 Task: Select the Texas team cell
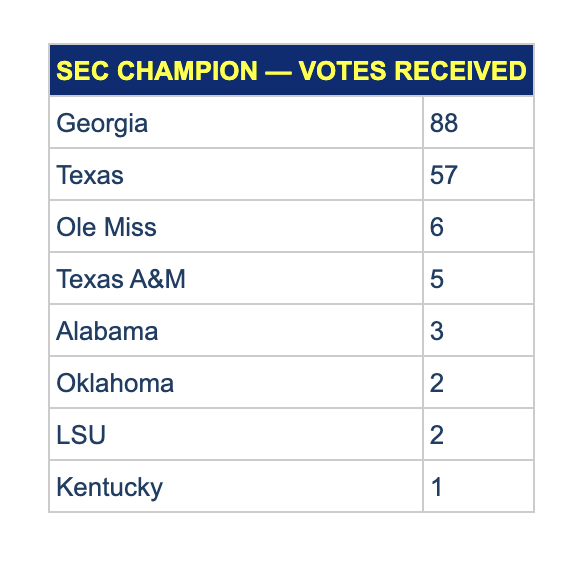pyautogui.click(x=236, y=175)
